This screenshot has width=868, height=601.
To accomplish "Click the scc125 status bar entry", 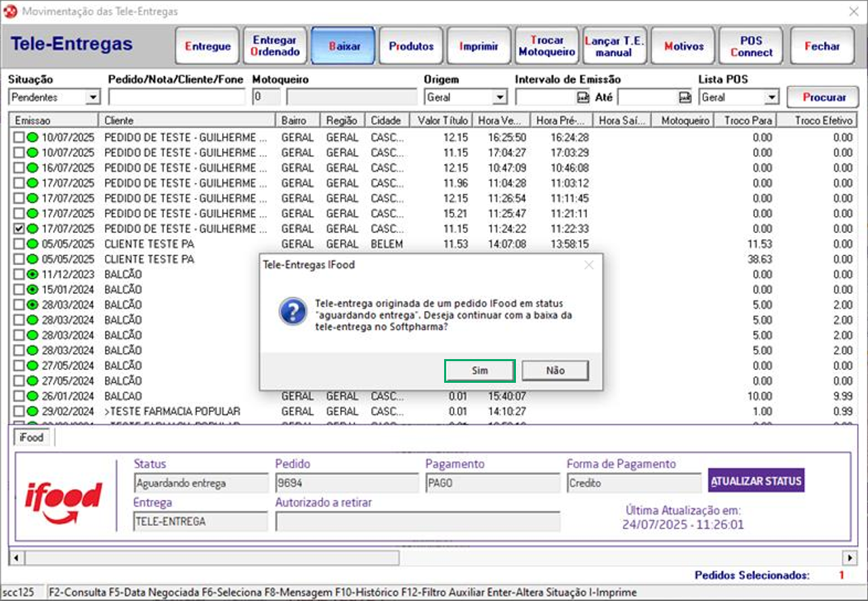I will tap(18, 592).
